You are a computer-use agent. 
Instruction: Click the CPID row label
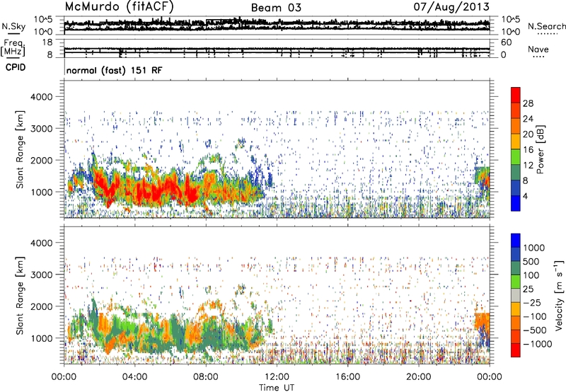point(15,67)
